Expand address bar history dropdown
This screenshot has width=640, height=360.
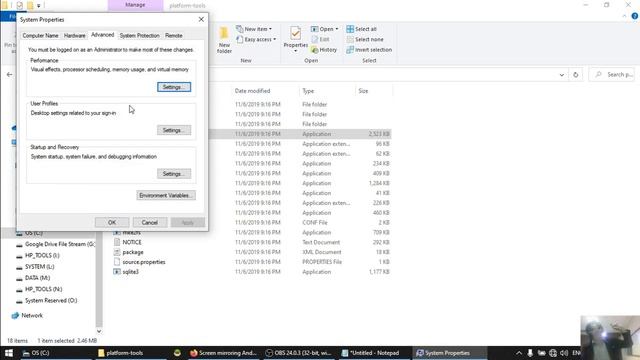(x=562, y=75)
